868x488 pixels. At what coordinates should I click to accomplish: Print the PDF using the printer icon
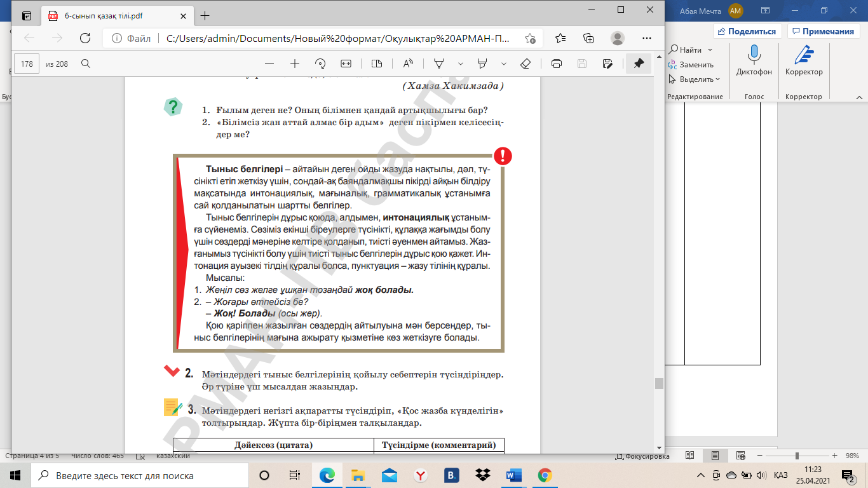point(557,64)
